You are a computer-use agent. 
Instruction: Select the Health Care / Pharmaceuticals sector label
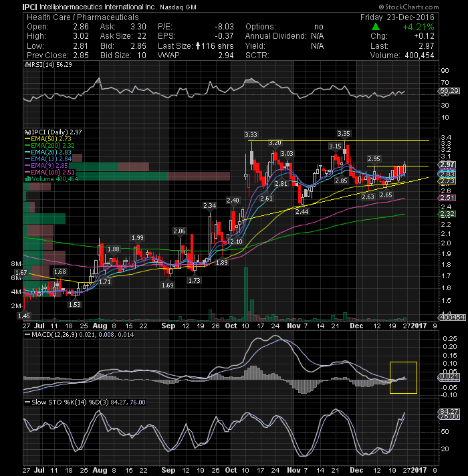82,17
